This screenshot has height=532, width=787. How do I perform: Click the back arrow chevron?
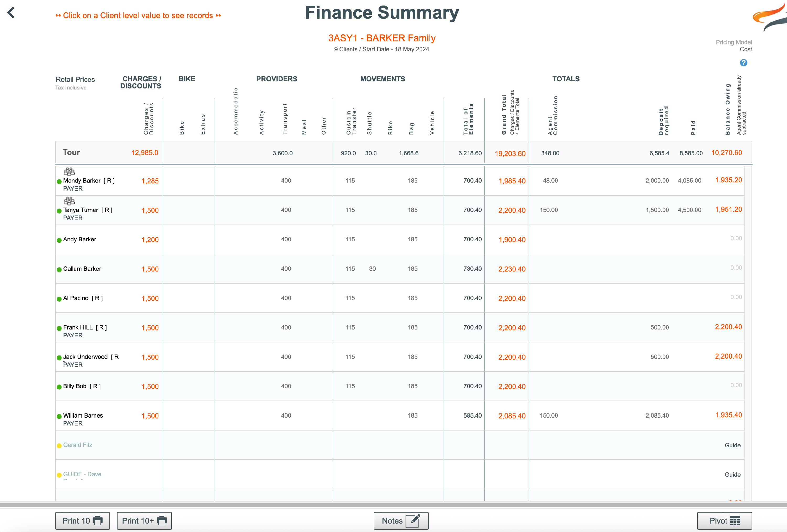[x=11, y=13]
